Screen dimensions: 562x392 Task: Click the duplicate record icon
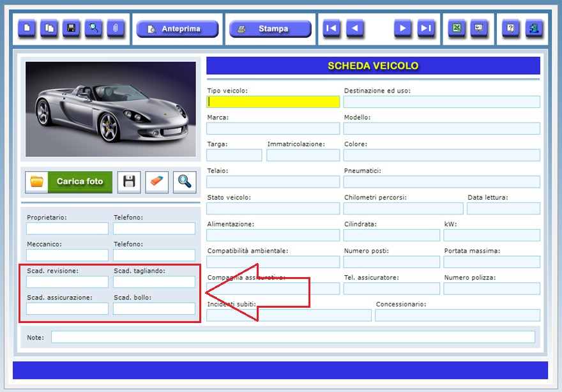(x=49, y=29)
